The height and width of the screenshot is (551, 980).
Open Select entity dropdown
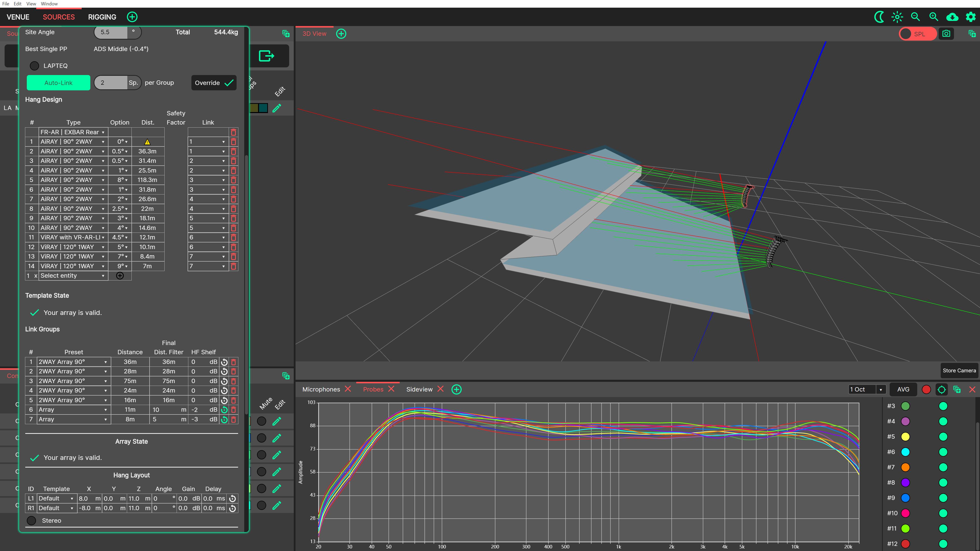coord(72,276)
